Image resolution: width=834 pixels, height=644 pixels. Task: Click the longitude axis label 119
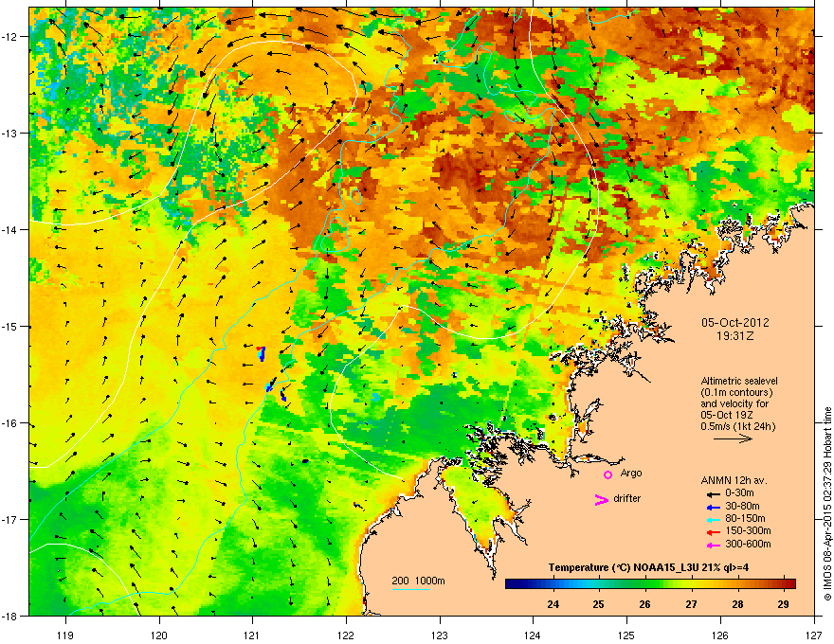click(65, 635)
